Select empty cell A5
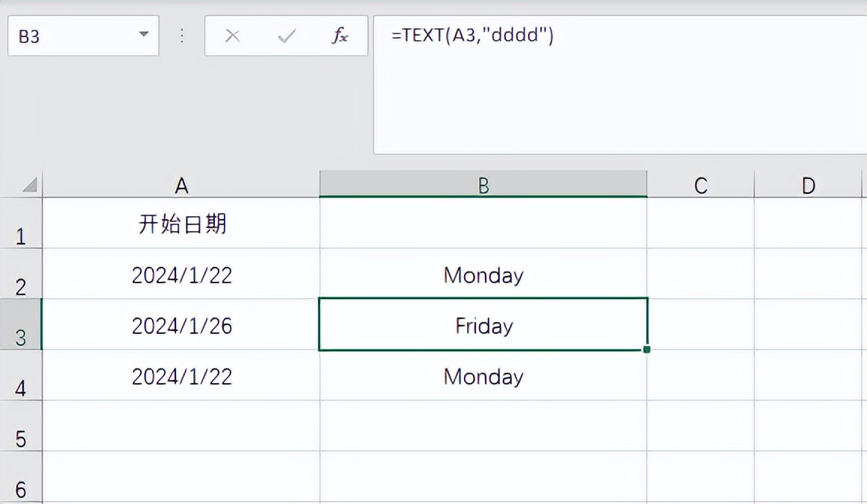Image resolution: width=867 pixels, height=504 pixels. (x=181, y=426)
